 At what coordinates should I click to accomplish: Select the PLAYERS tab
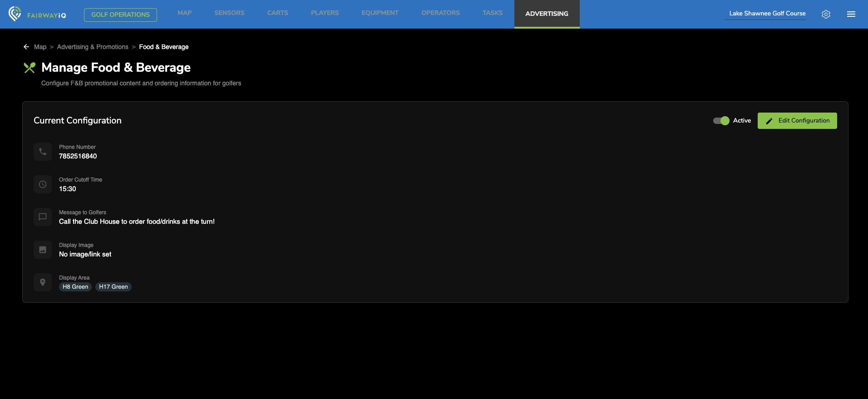(325, 13)
